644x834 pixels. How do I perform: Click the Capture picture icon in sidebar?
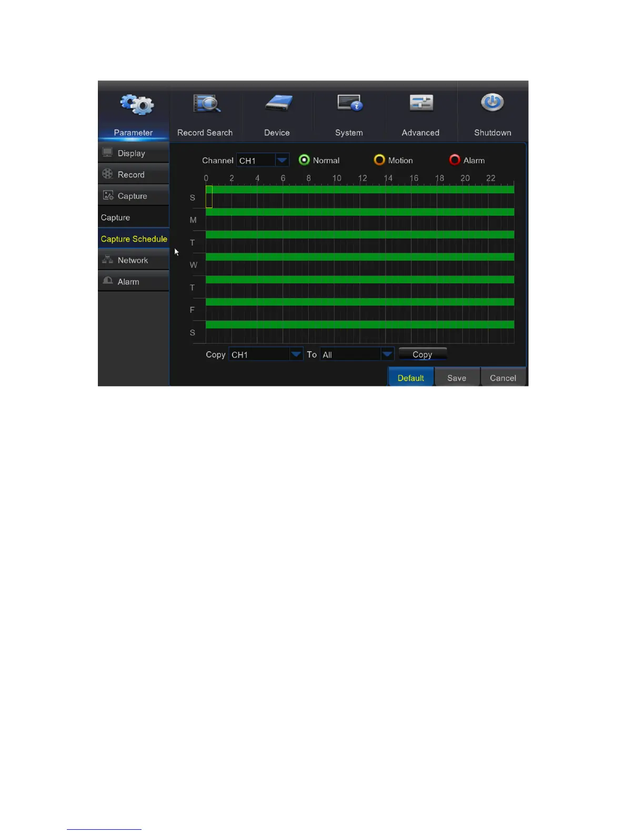coord(108,195)
